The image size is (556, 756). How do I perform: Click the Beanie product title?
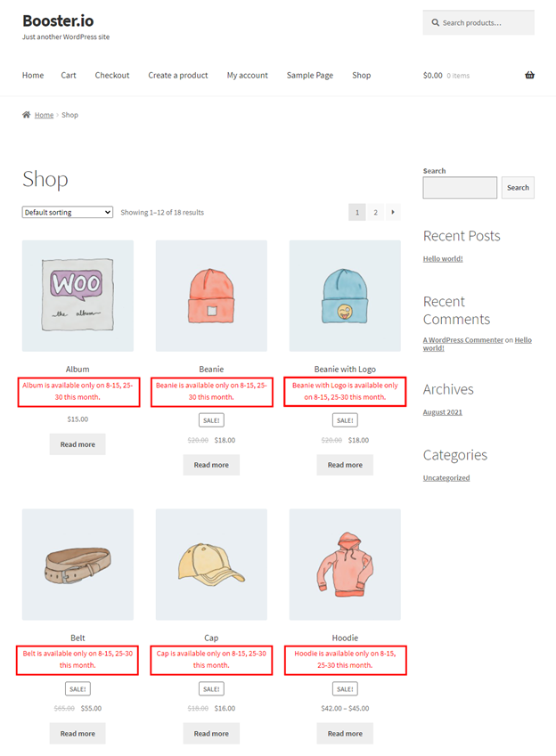(x=211, y=370)
